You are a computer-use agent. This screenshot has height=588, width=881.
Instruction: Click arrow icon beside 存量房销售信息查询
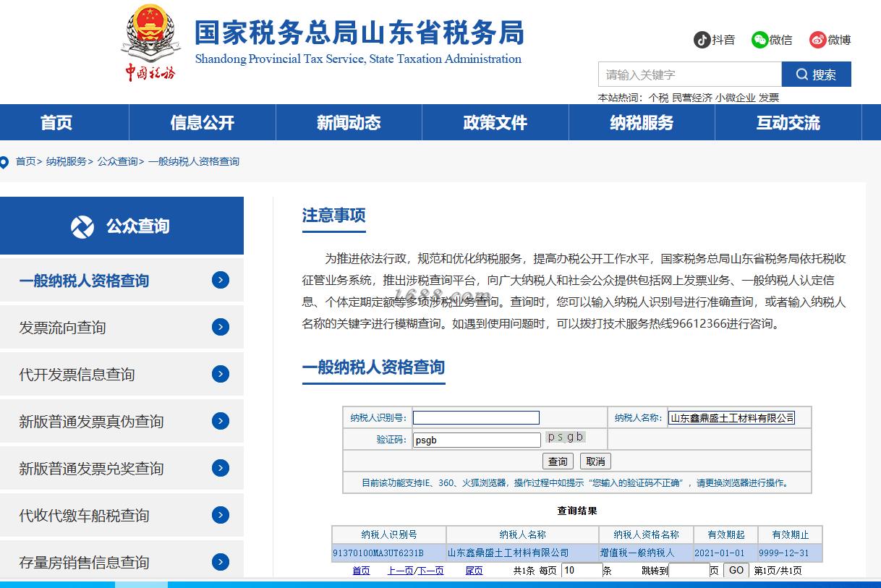click(x=221, y=562)
